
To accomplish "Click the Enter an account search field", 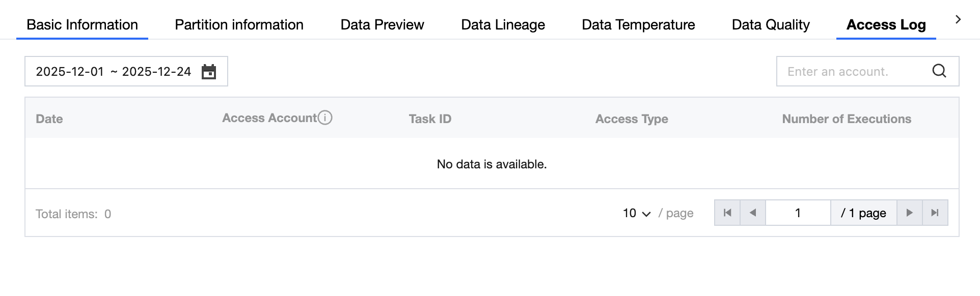I will coord(853,72).
